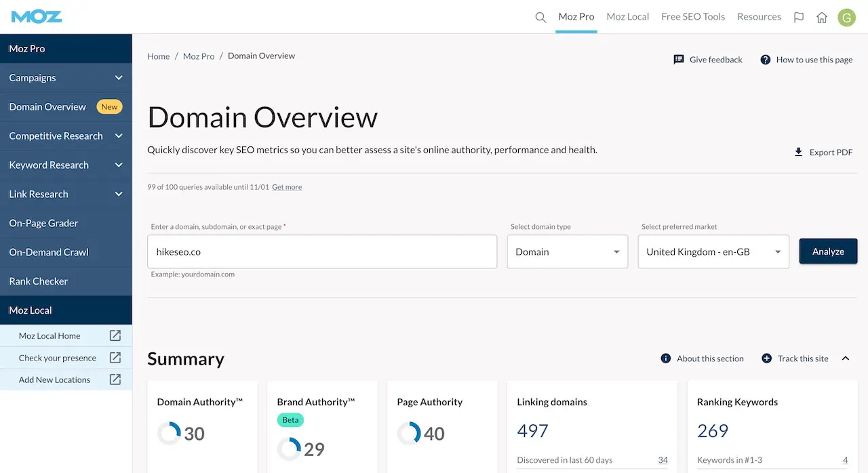Click the About this section text
The height and width of the screenshot is (473, 868).
(x=710, y=358)
